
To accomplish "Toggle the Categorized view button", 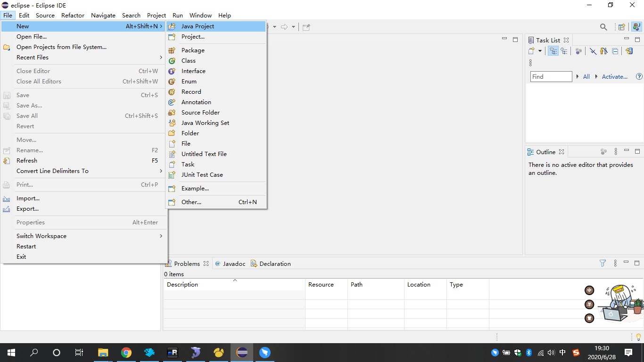I will pos(553,51).
